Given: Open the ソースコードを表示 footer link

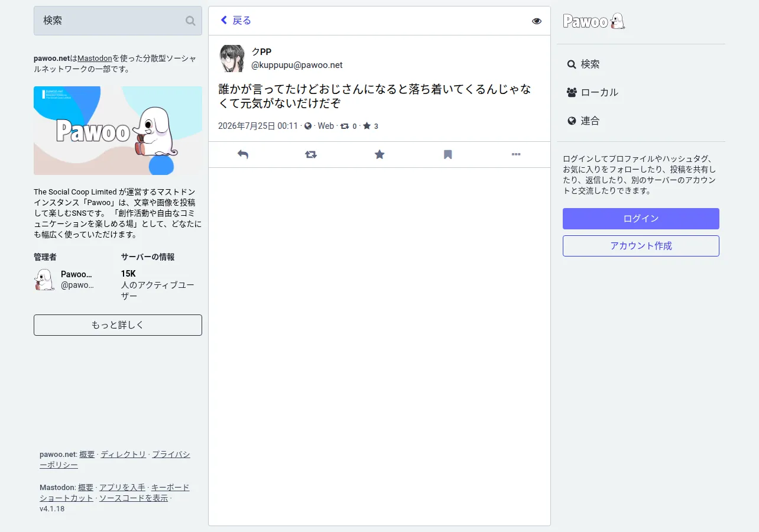Looking at the screenshot, I should [x=134, y=498].
